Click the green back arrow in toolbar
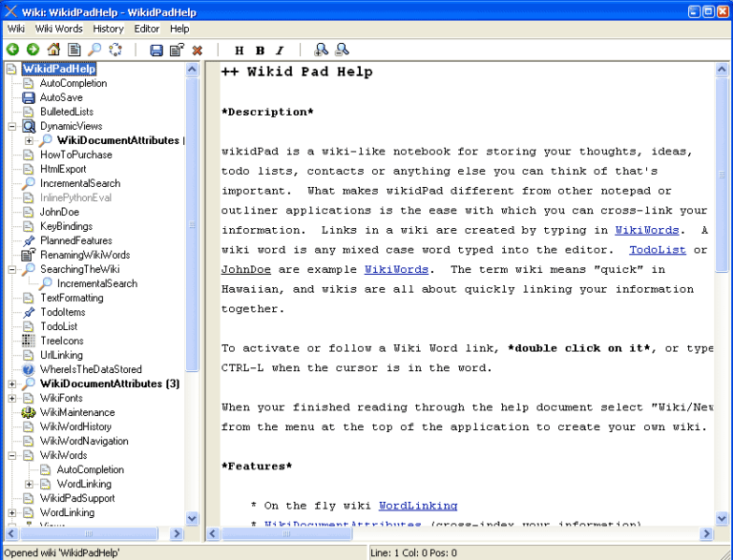 [x=12, y=50]
